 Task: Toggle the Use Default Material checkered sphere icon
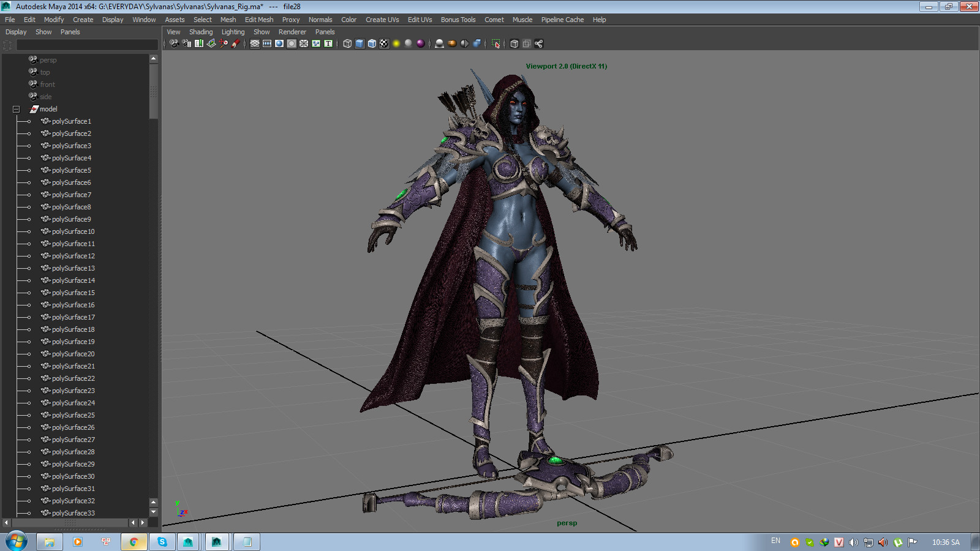pyautogui.click(x=383, y=43)
